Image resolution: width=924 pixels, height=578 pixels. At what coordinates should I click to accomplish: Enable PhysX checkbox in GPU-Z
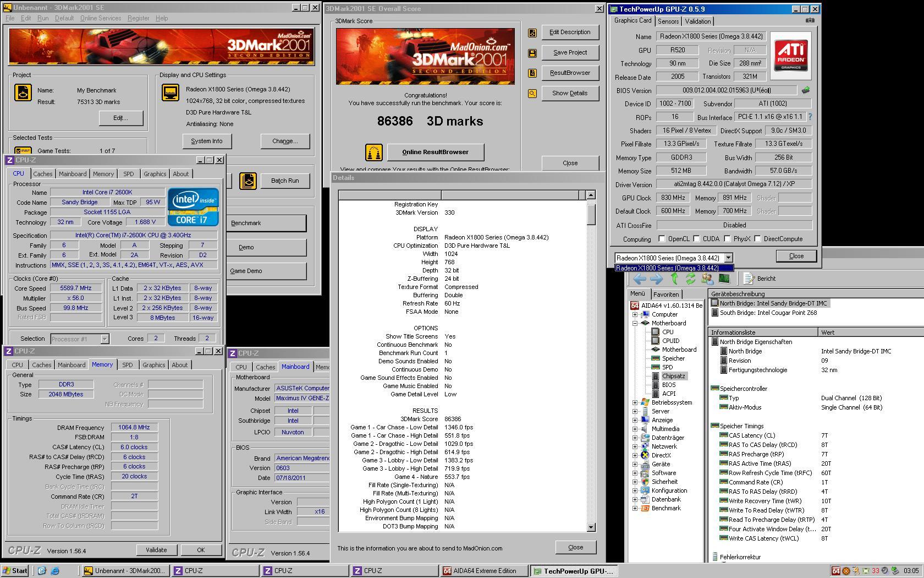[x=727, y=239]
